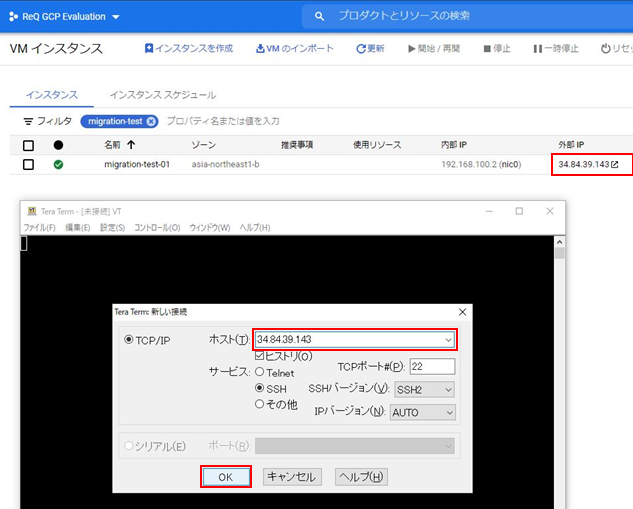Click the Google Cloud project hexagon icon
The width and height of the screenshot is (633, 509).
pyautogui.click(x=13, y=17)
